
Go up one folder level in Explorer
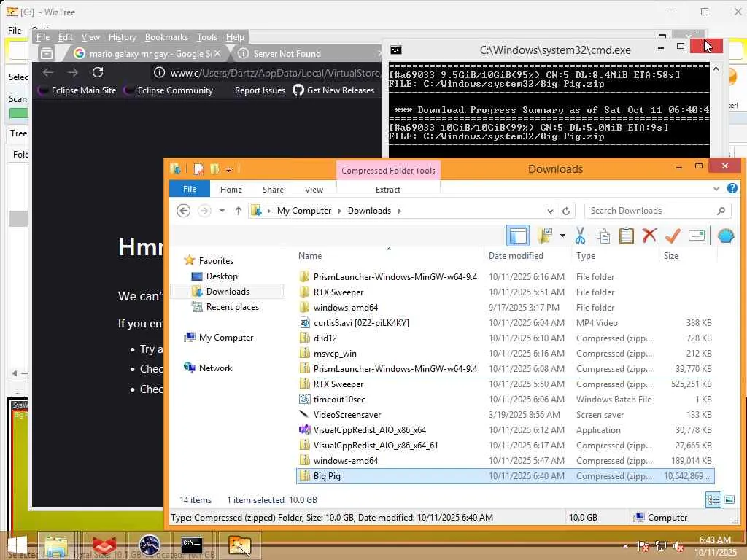[239, 211]
